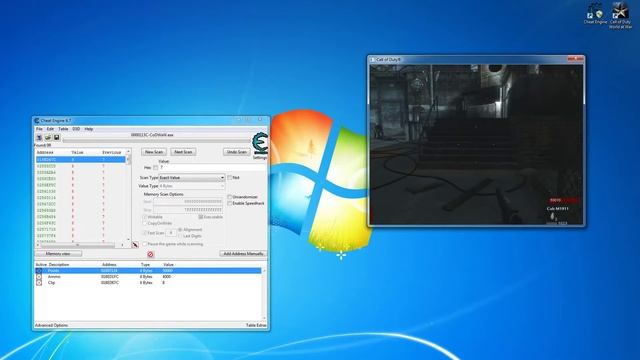640x360 pixels.
Task: Click the scan Value input field
Action: click(212, 168)
